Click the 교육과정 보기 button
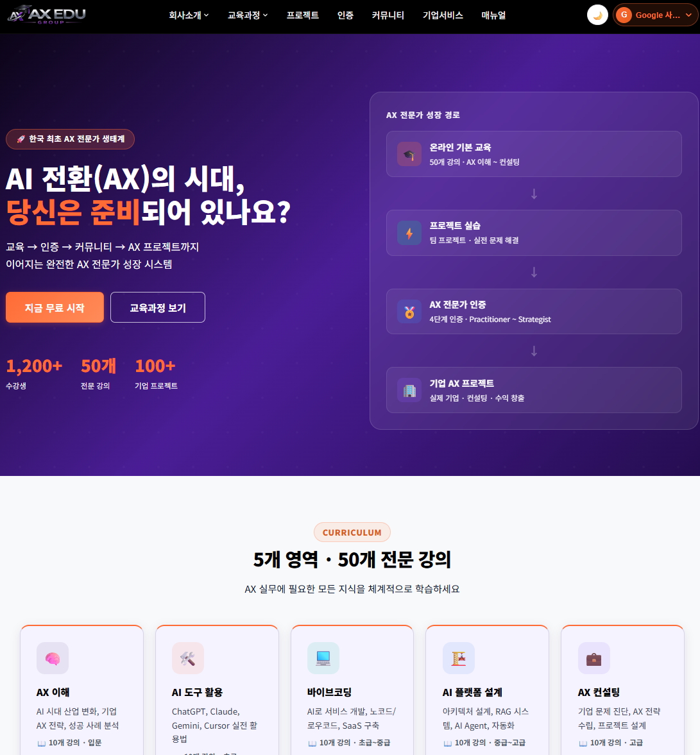Screen dimensions: 700x755 tap(158, 307)
